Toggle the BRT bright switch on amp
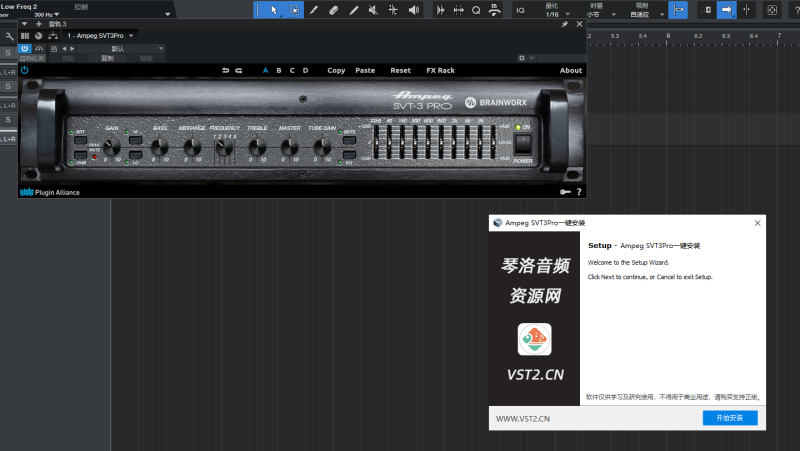 click(80, 140)
